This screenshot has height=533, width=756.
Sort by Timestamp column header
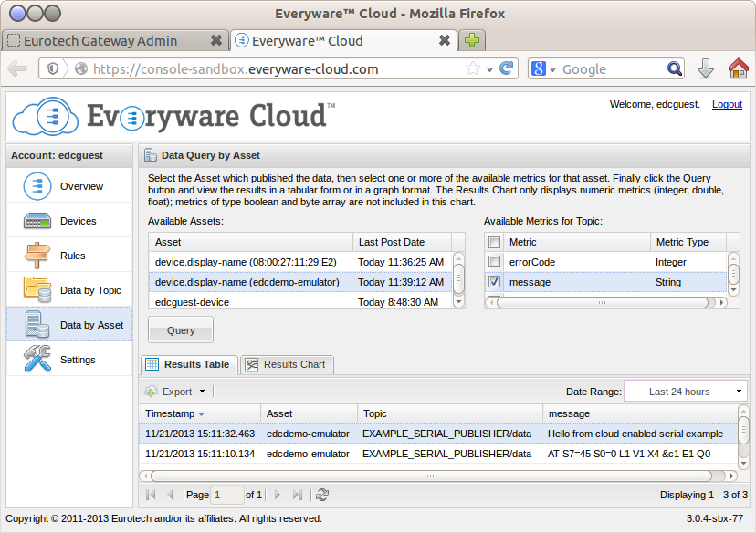200,413
